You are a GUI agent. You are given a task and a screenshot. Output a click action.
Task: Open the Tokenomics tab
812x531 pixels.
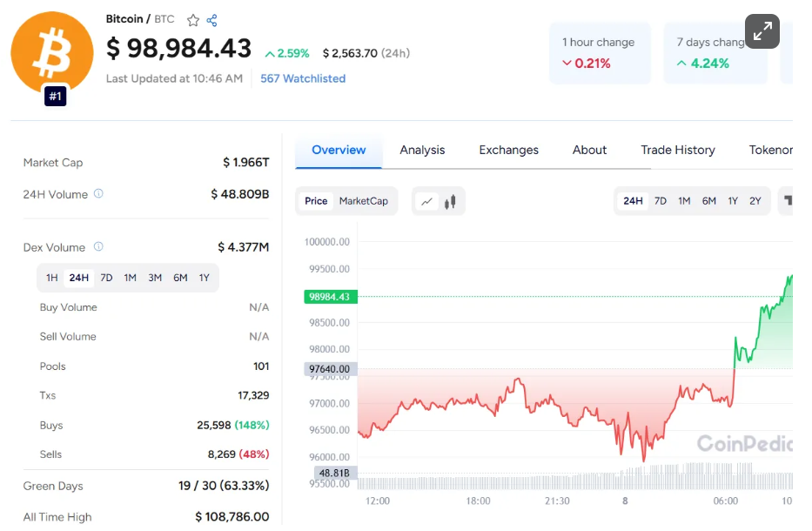point(770,151)
